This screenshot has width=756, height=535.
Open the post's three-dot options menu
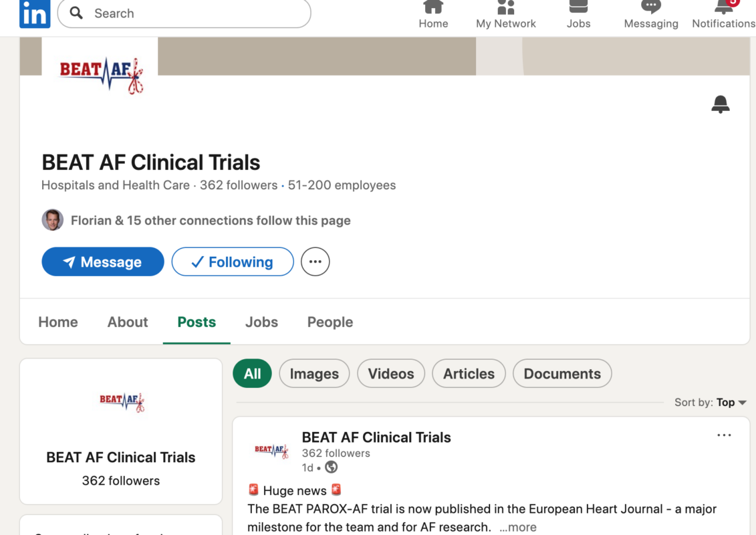click(724, 435)
